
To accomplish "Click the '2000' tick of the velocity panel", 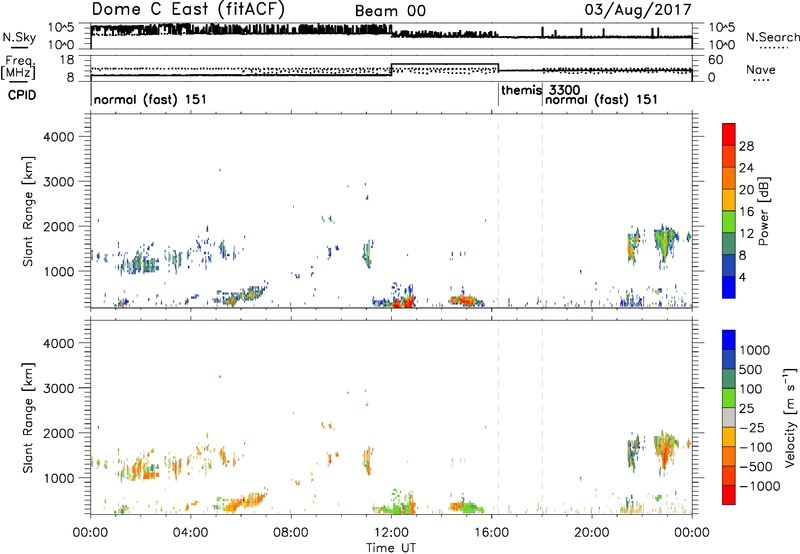I will (x=59, y=433).
